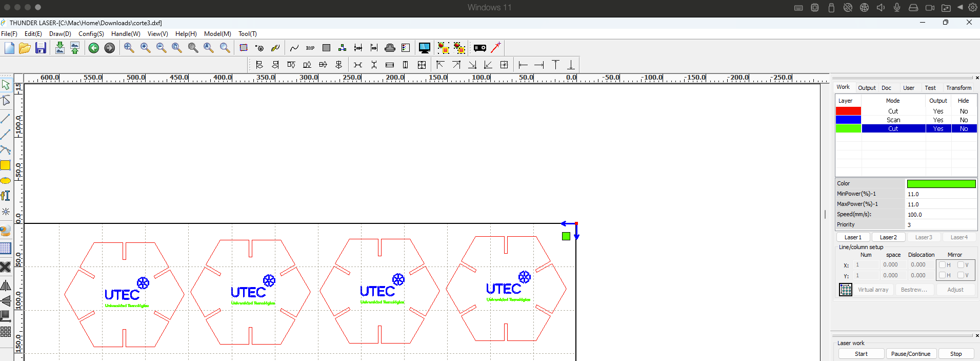Screen dimensions: 980x361
Task: Toggle the Y mirror V checkbox
Action: point(961,275)
